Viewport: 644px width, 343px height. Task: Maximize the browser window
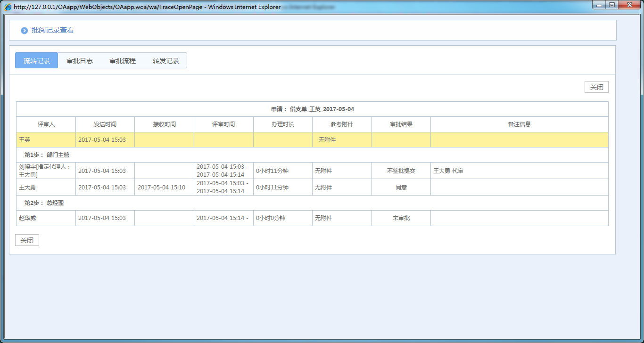pos(612,5)
